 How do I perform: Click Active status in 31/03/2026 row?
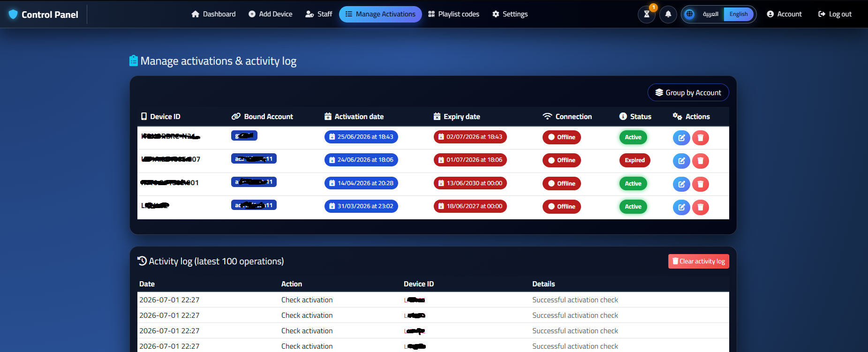click(x=633, y=207)
